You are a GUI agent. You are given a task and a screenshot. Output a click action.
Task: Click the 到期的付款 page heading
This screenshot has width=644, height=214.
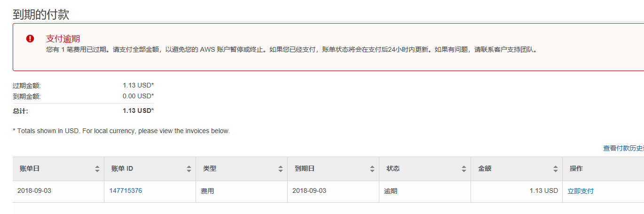coord(41,14)
